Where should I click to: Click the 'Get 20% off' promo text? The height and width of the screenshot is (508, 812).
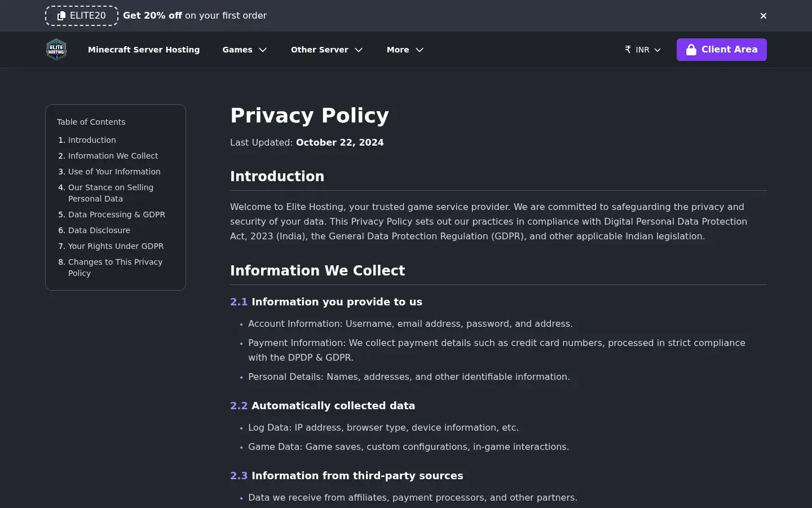tap(195, 16)
